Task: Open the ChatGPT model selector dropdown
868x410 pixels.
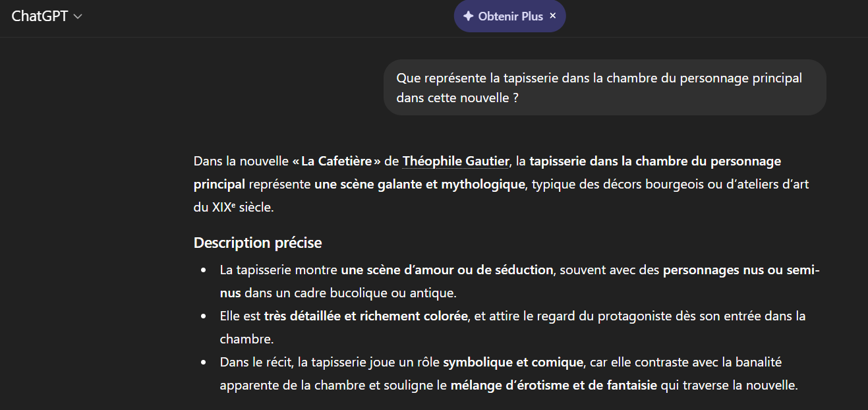Action: tap(46, 16)
